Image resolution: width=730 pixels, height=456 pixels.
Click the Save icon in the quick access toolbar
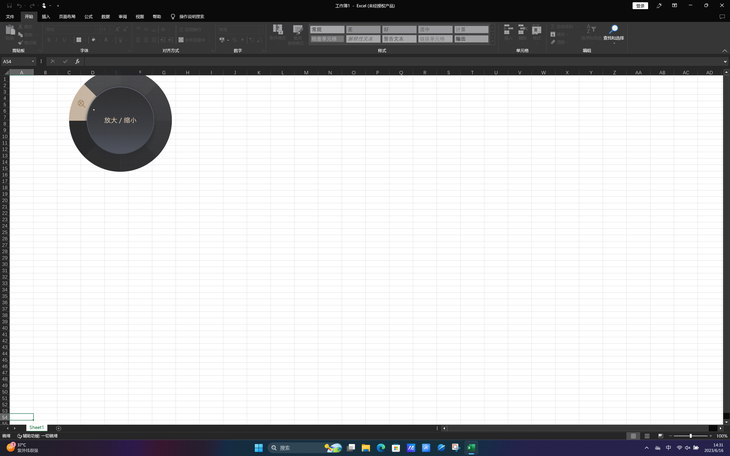[x=9, y=6]
